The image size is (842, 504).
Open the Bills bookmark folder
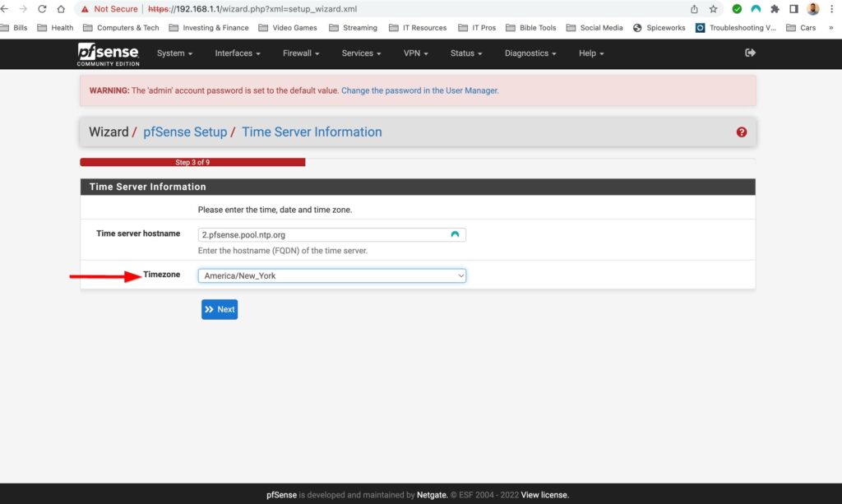[x=14, y=28]
